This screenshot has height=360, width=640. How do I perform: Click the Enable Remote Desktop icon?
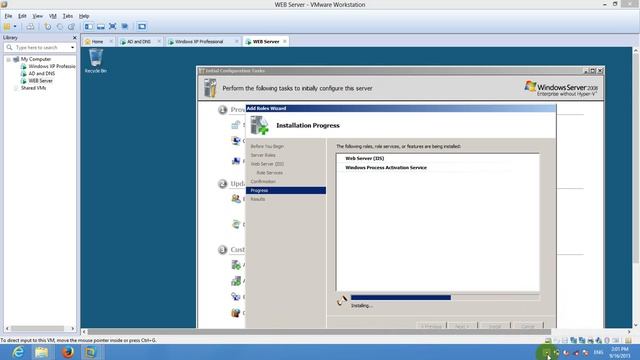pyautogui.click(x=236, y=297)
